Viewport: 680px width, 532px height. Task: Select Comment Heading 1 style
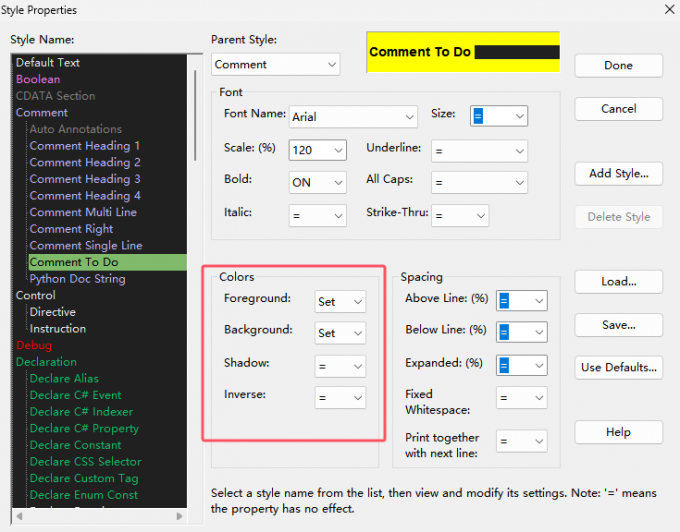85,146
